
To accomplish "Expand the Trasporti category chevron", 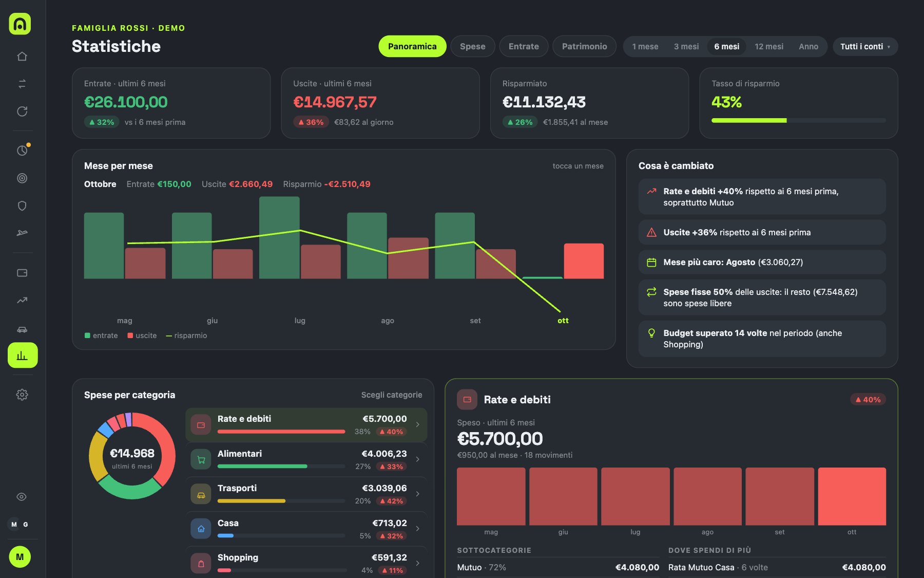I will [418, 494].
